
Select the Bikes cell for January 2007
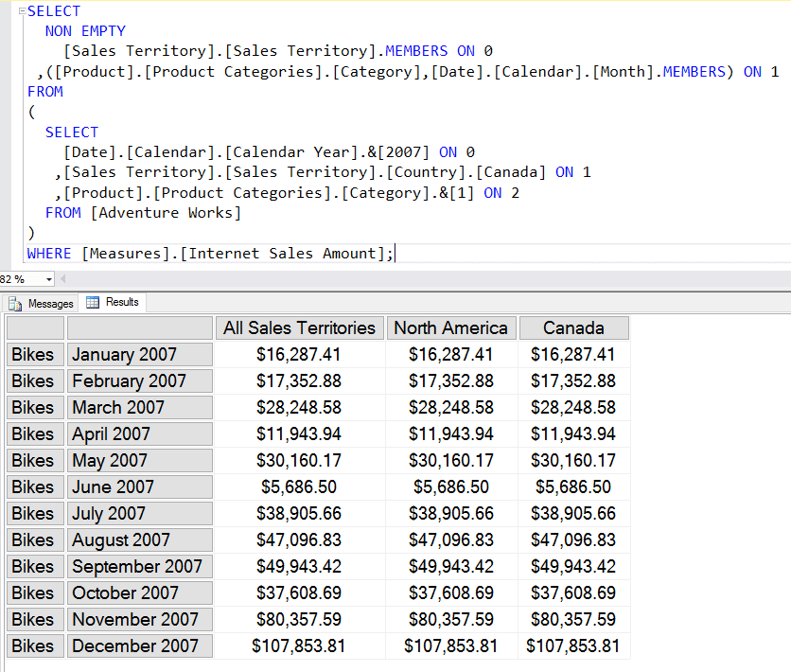34,354
